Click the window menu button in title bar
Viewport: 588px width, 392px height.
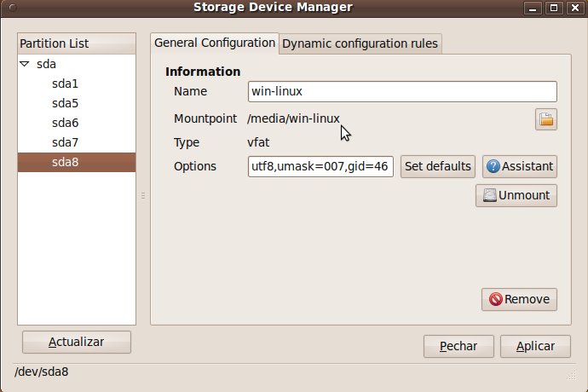coord(13,8)
